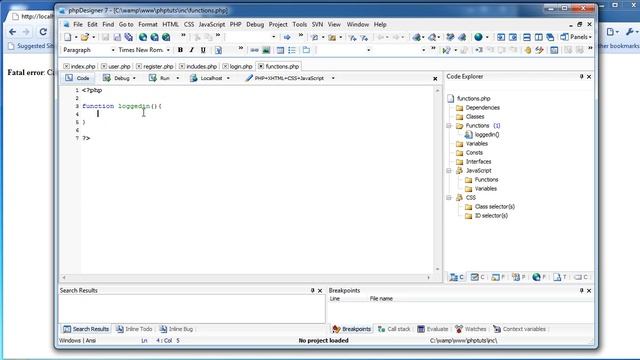Toggle Underline formatting button
The image size is (640, 360).
203,50
